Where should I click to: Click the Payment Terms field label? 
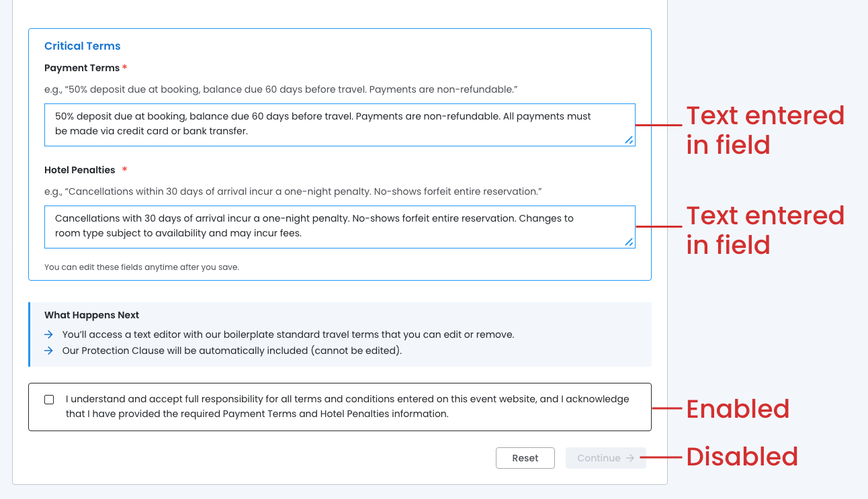82,69
